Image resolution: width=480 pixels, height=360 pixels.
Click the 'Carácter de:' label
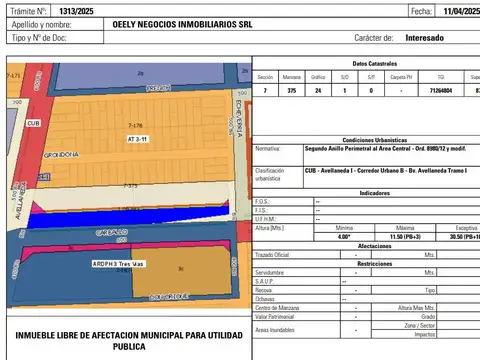pos(374,38)
